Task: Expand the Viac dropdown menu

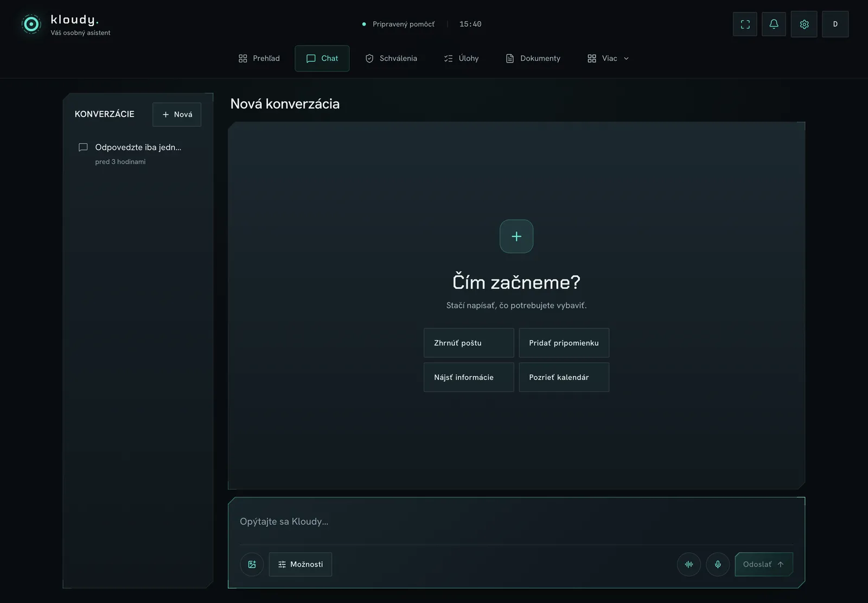Action: click(x=608, y=58)
